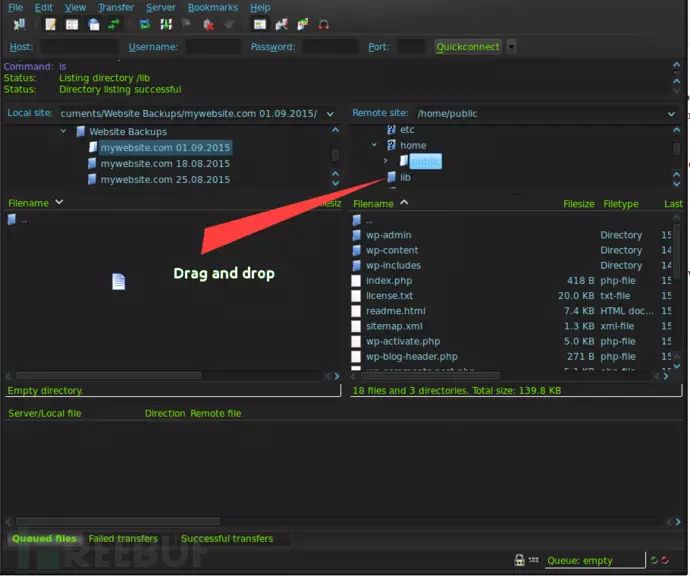This screenshot has height=576, width=690.
Task: Click the encryption lock status icon
Action: (520, 560)
